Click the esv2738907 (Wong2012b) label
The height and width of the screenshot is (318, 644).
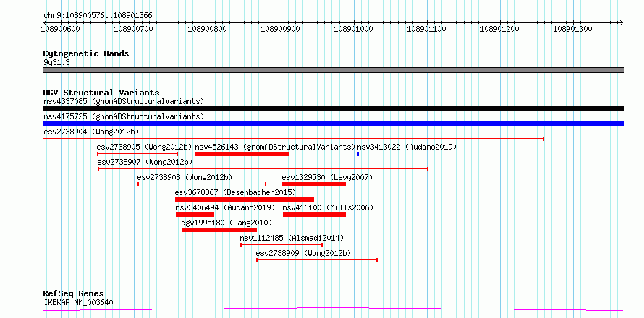point(145,162)
